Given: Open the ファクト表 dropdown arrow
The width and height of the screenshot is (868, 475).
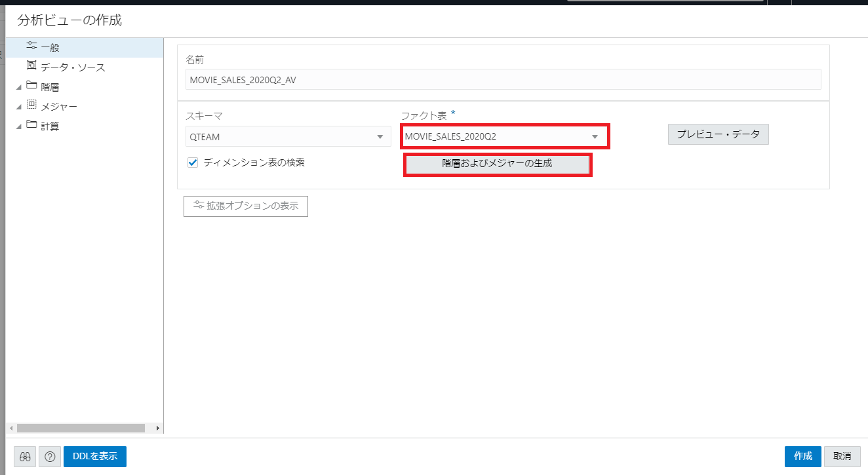Looking at the screenshot, I should (x=595, y=137).
